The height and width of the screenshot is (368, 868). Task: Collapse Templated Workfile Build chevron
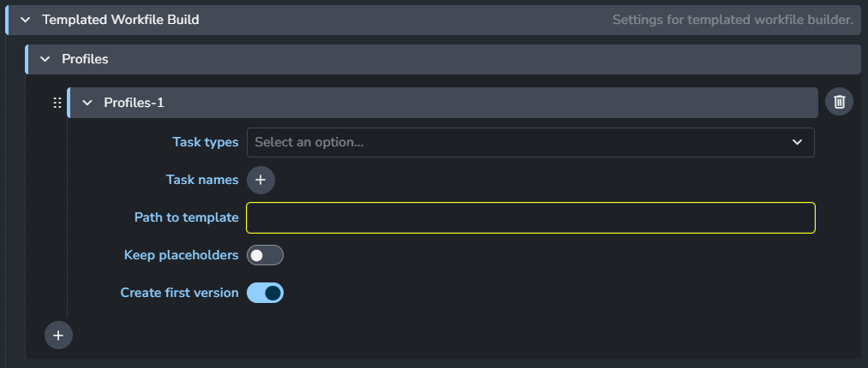tap(25, 20)
